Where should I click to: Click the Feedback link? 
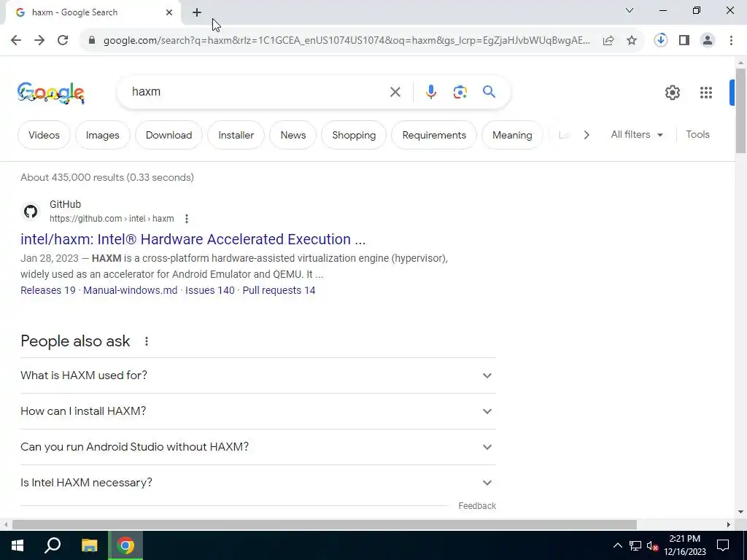tap(477, 506)
